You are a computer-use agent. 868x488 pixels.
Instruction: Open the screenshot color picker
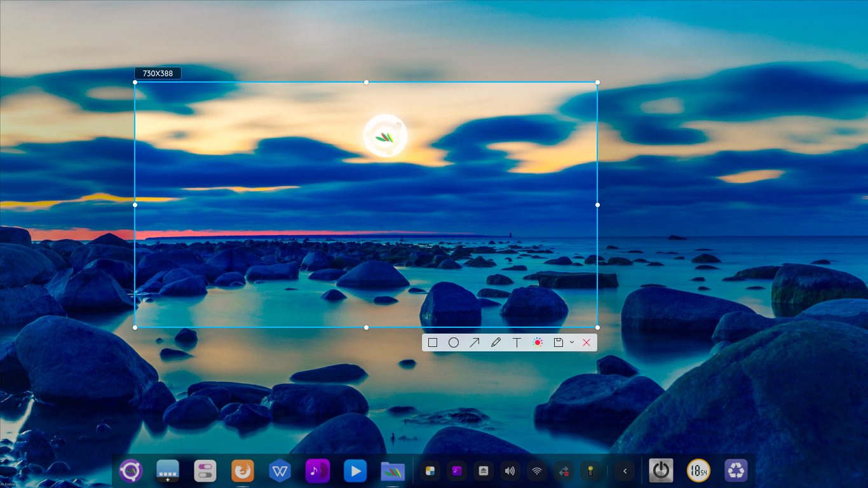538,342
